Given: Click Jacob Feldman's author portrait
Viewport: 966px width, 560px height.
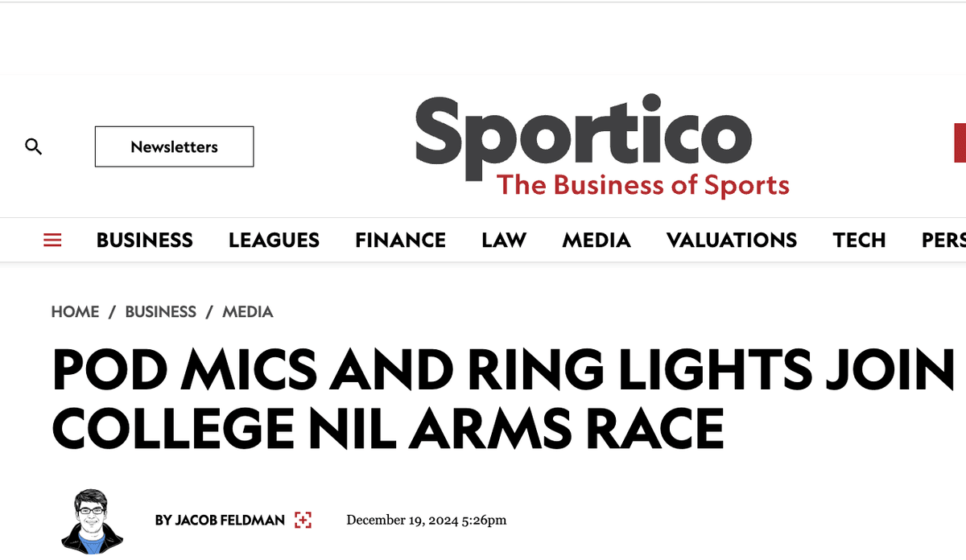Looking at the screenshot, I should [93, 521].
